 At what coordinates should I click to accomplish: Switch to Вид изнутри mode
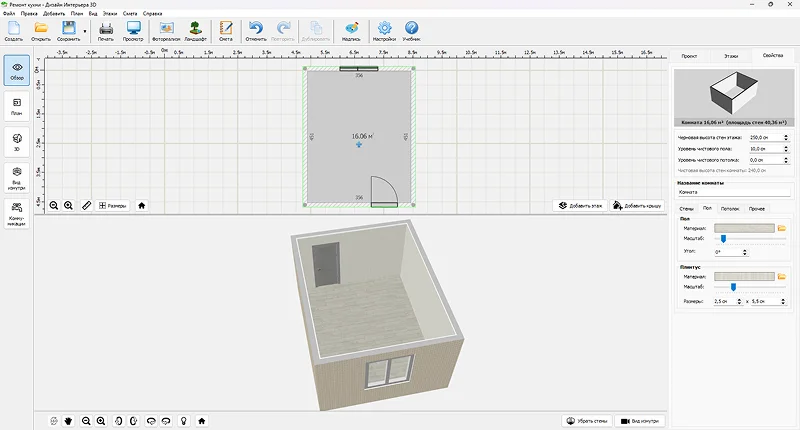coord(17,178)
